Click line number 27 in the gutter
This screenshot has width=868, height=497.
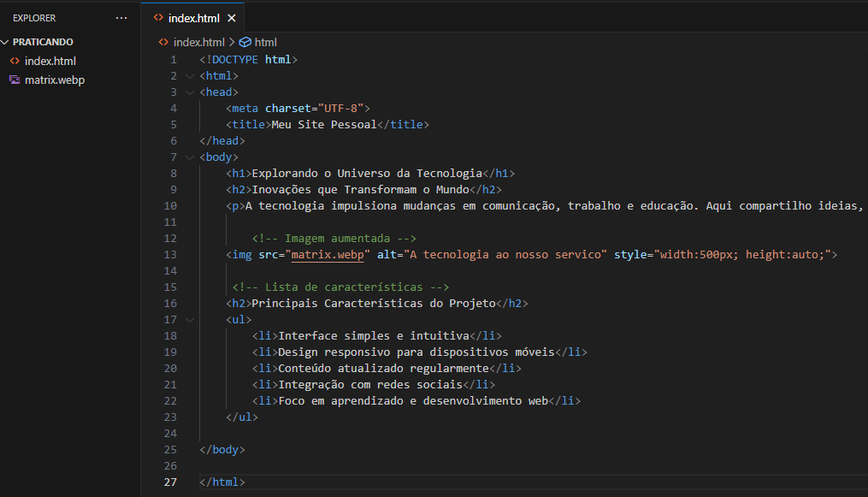170,482
